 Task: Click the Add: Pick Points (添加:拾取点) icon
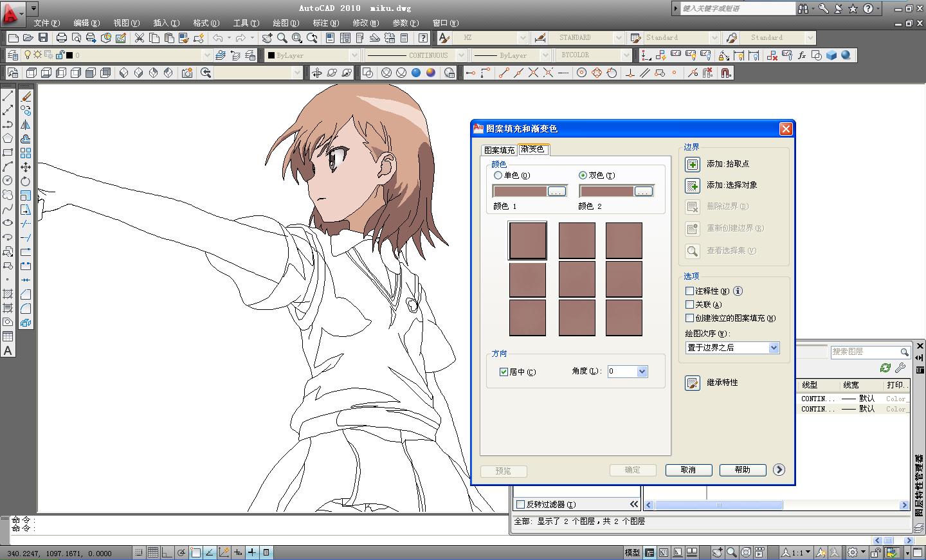pos(693,165)
